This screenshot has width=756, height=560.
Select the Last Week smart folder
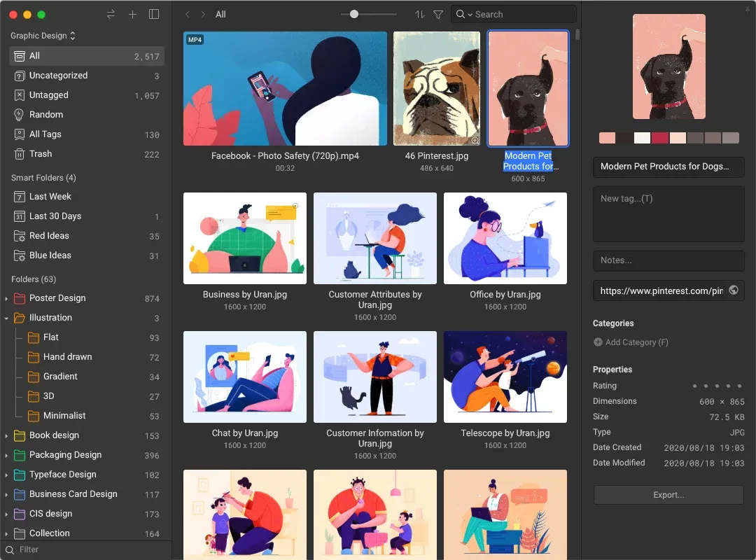[87, 197]
